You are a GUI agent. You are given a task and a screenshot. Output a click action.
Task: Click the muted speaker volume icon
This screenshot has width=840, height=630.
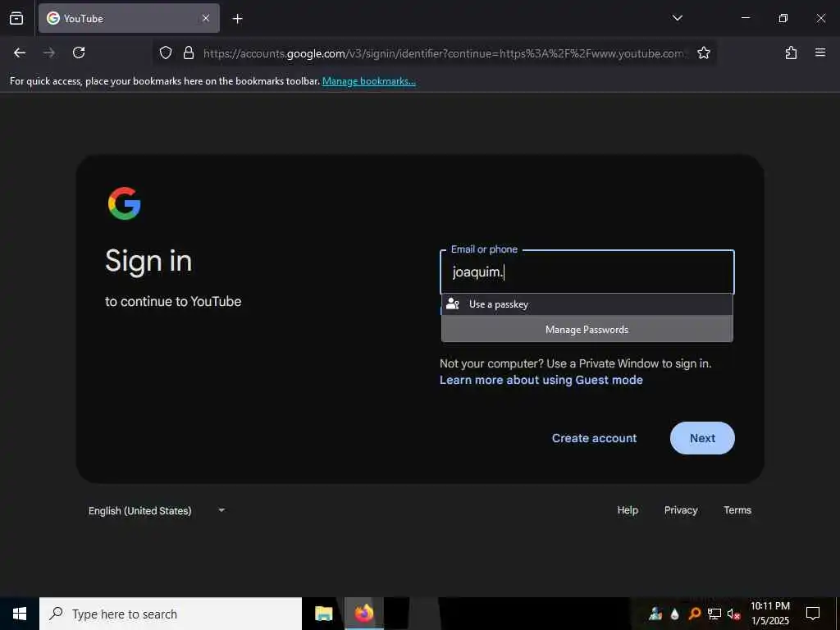(x=733, y=614)
